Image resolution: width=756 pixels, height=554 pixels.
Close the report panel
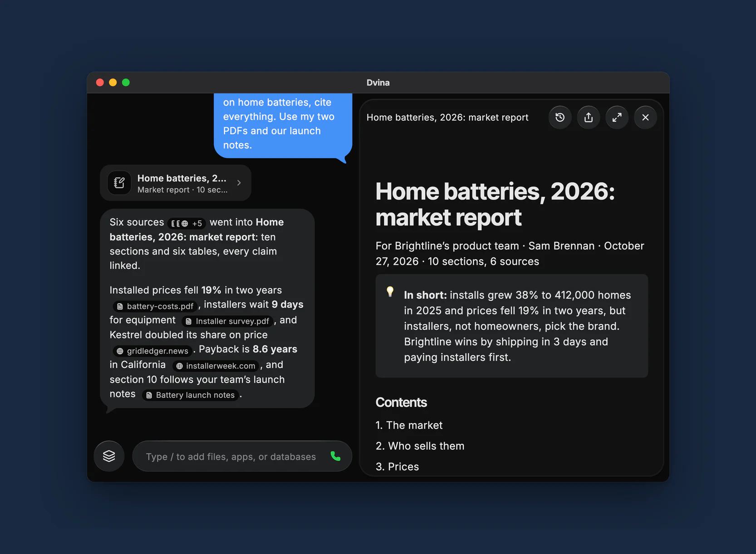click(645, 118)
